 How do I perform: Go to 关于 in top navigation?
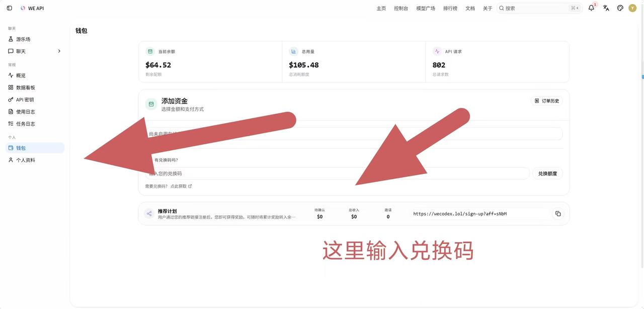coord(488,8)
